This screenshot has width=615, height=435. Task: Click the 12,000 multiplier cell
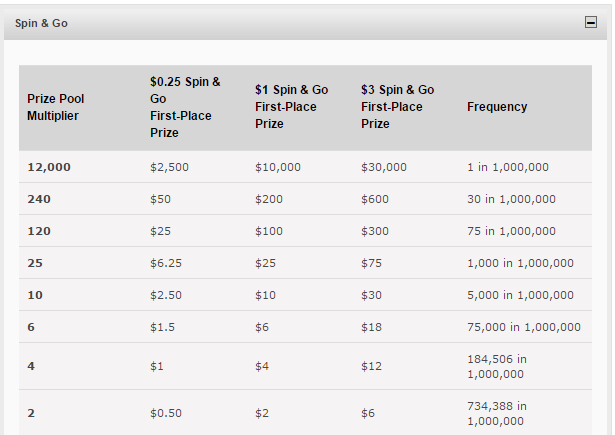[x=49, y=167]
